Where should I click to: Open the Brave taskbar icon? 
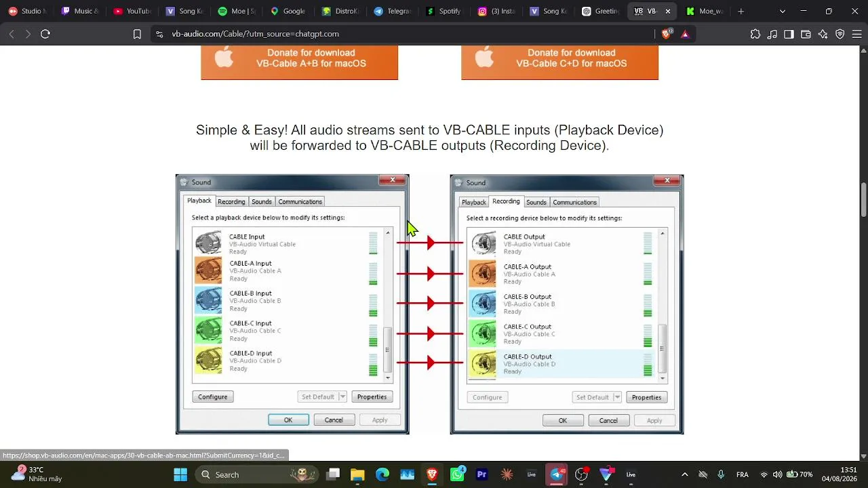(432, 474)
